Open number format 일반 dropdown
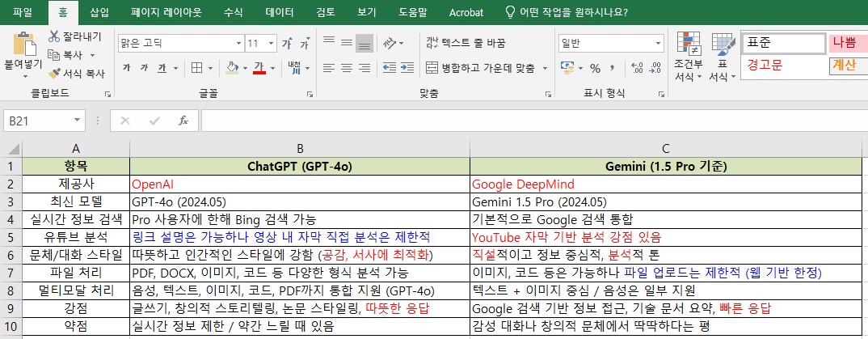868x339 pixels. 659,43
